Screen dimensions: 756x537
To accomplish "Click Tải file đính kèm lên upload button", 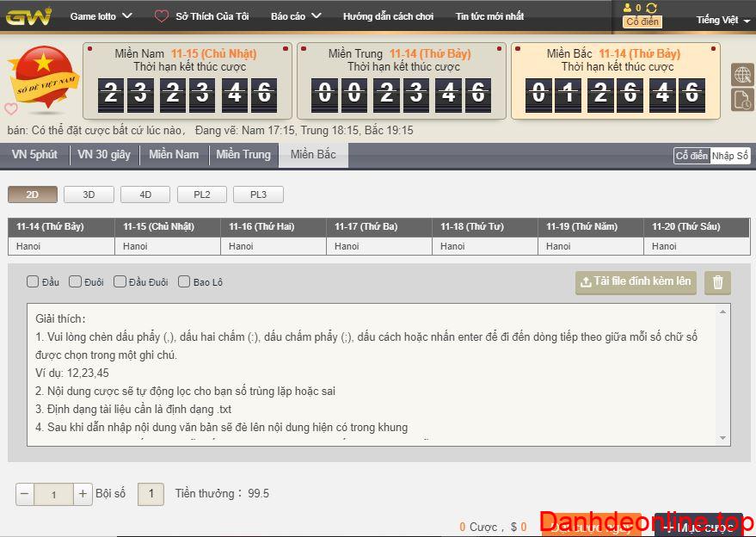I will 636,282.
